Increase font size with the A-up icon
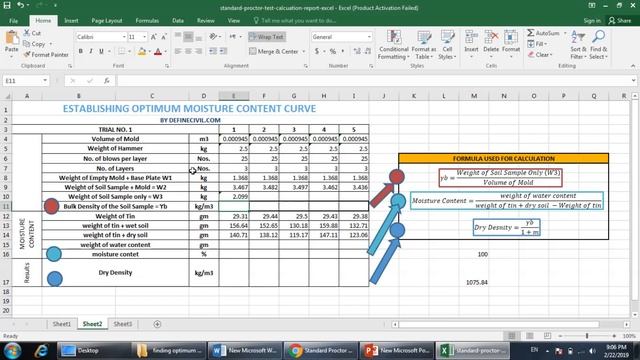The width and height of the screenshot is (640, 360). (153, 37)
